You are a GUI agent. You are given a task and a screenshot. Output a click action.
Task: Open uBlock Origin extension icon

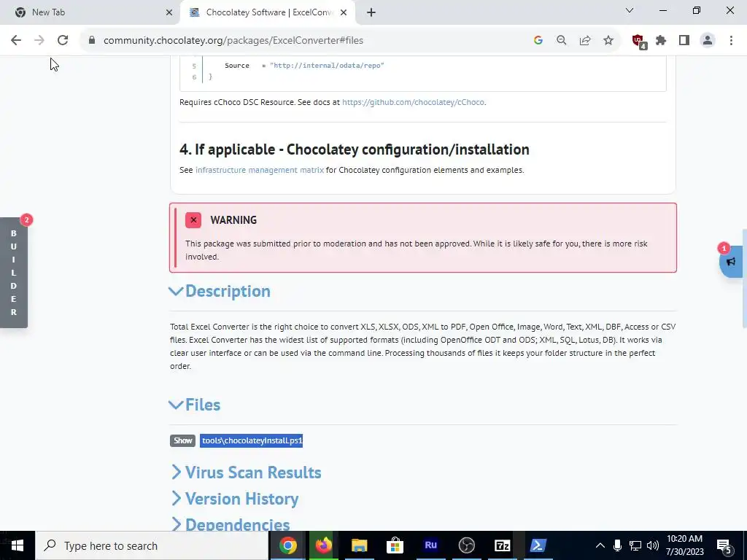click(638, 42)
